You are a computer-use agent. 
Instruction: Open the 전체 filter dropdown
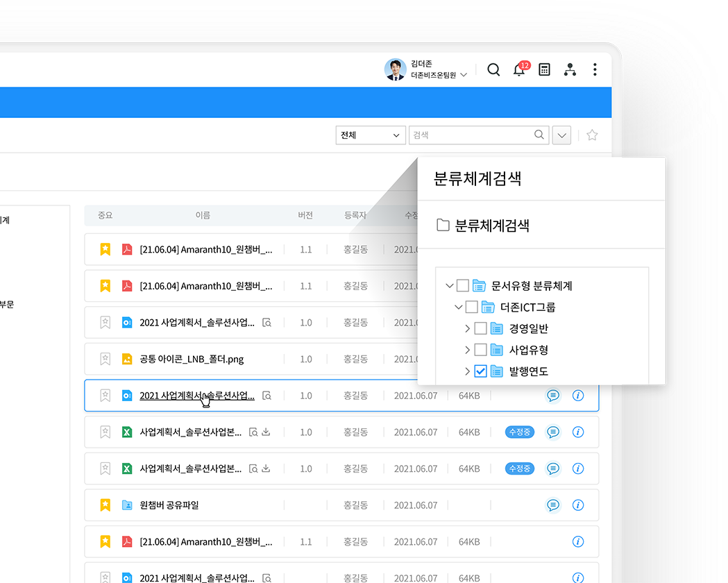371,135
